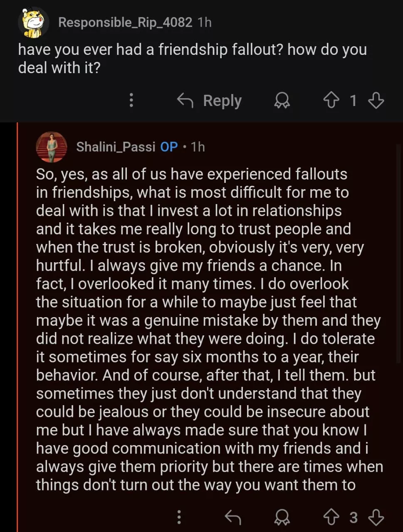Tap the 1h timestamp beside Responsible_Rip_4082

coord(205,22)
